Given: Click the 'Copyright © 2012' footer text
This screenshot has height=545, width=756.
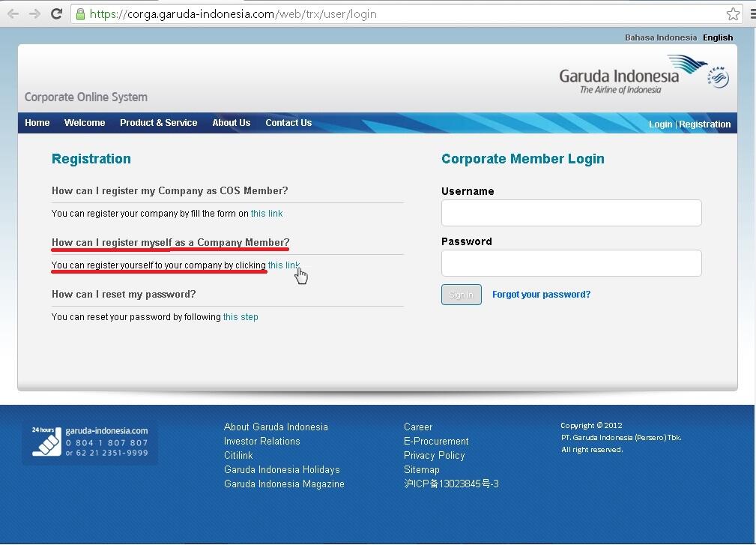Looking at the screenshot, I should [x=591, y=425].
